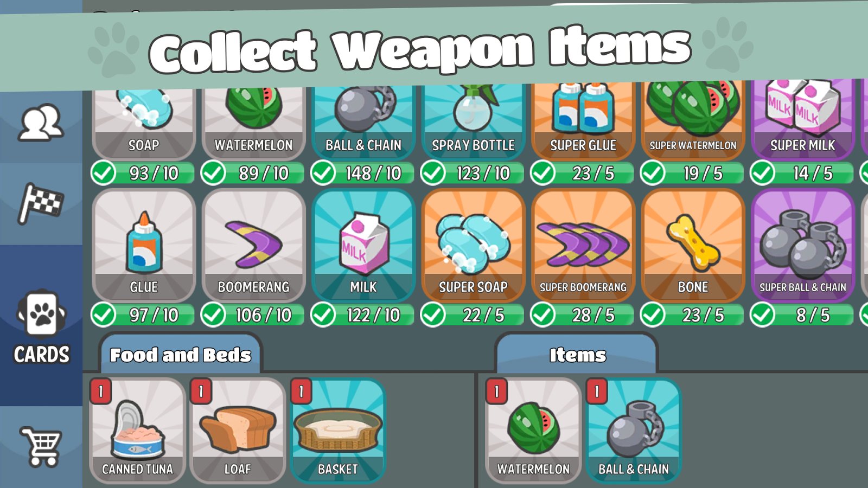The height and width of the screenshot is (488, 868).
Task: Open the friends icon in sidebar
Action: pyautogui.click(x=41, y=123)
